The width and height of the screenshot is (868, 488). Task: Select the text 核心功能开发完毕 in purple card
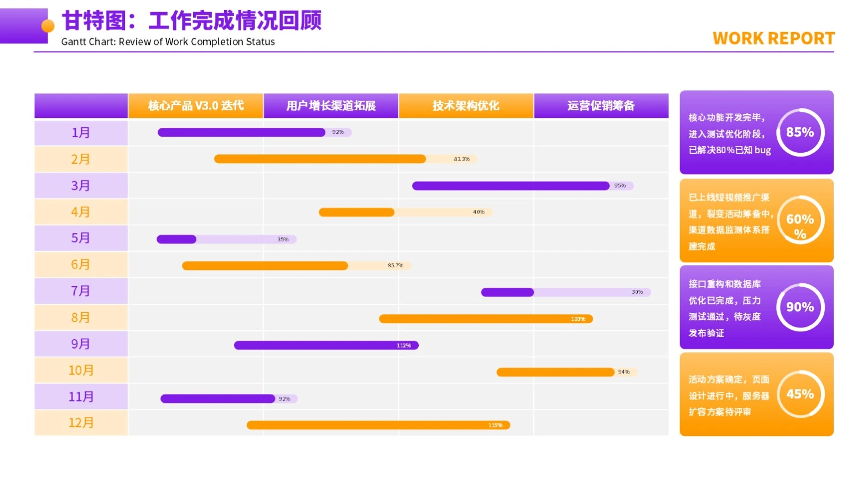click(725, 118)
